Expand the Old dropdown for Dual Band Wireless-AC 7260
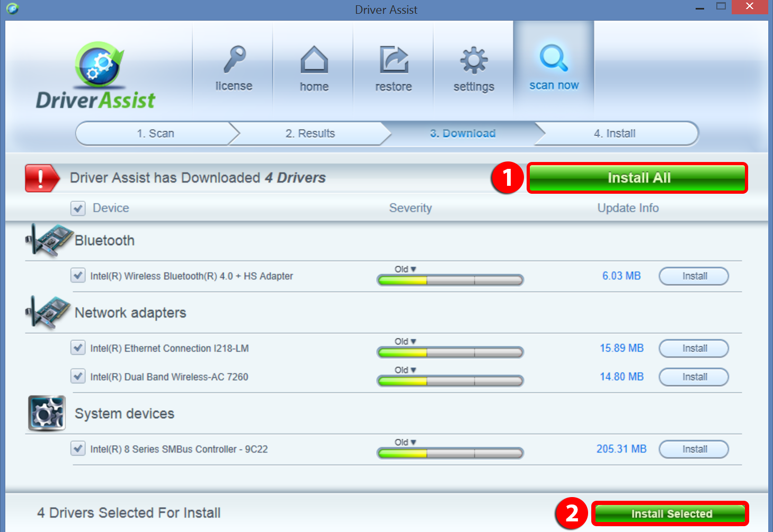The height and width of the screenshot is (532, 773). (x=405, y=370)
